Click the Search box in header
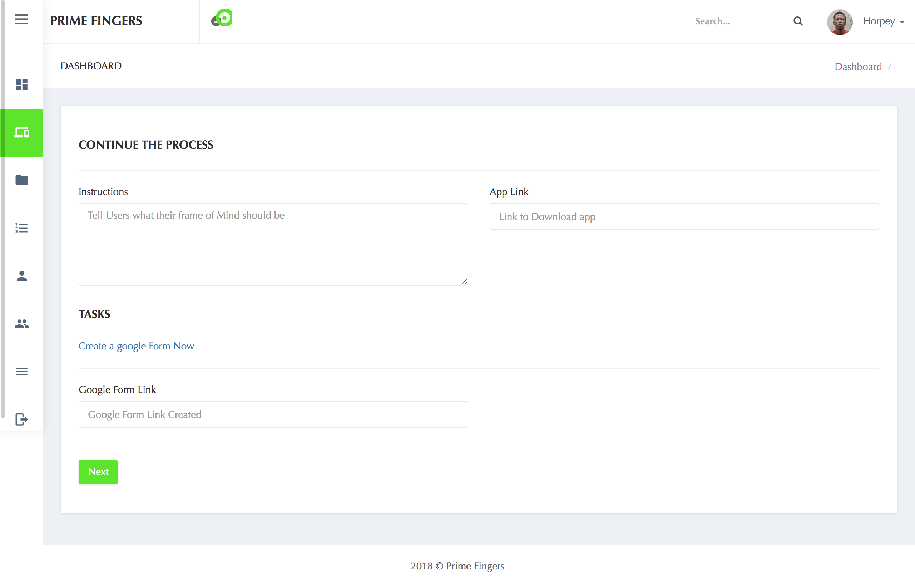This screenshot has height=588, width=915. 737,21
